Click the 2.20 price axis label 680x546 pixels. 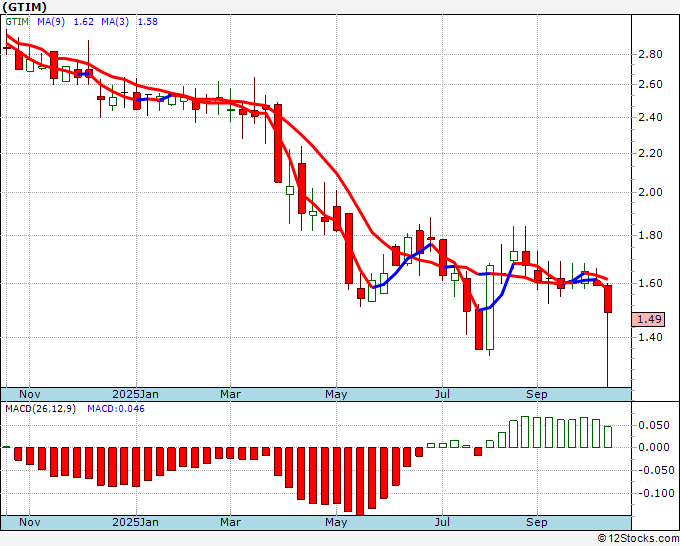point(651,153)
